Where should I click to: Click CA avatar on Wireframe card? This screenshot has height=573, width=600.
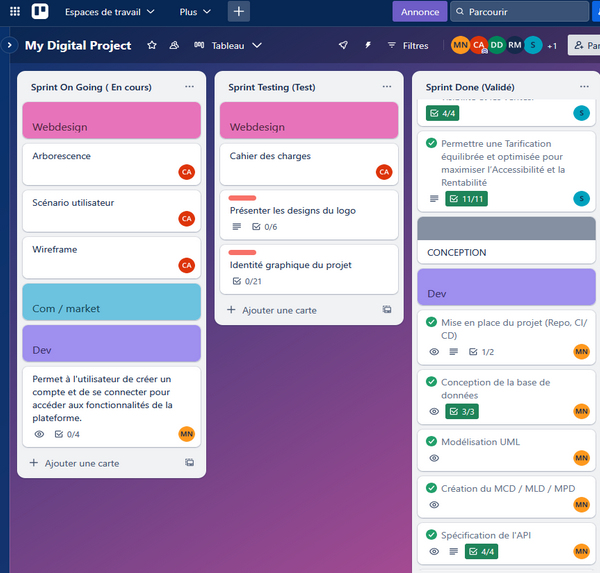coord(187,265)
